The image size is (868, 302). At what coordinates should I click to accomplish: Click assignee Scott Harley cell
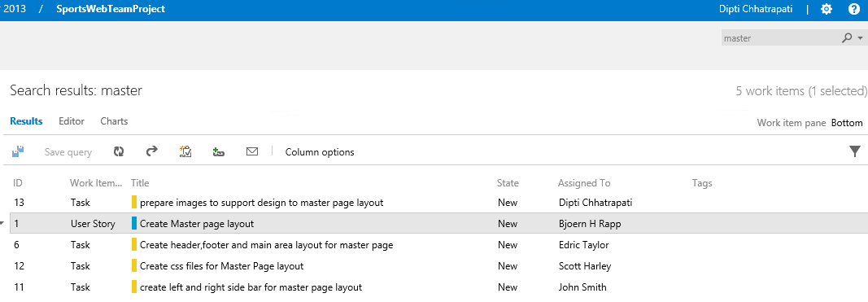click(585, 266)
